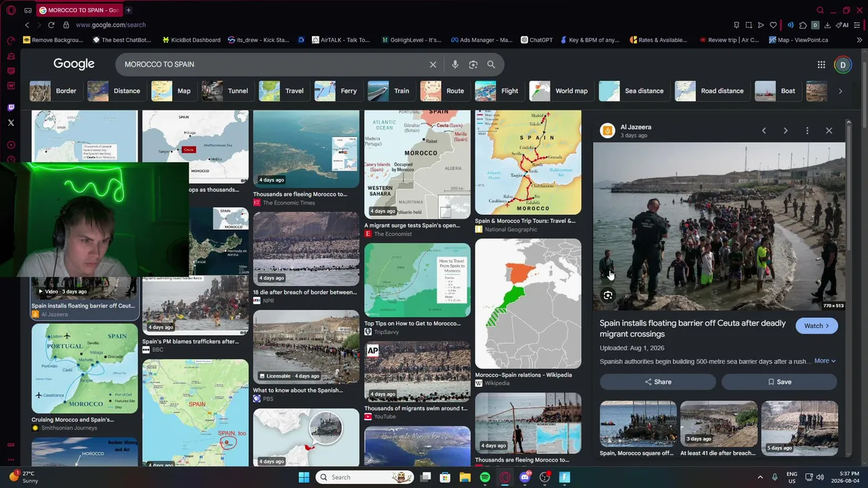
Task: Switch to the MOROCCO TO SPAIN tab
Action: pos(78,10)
